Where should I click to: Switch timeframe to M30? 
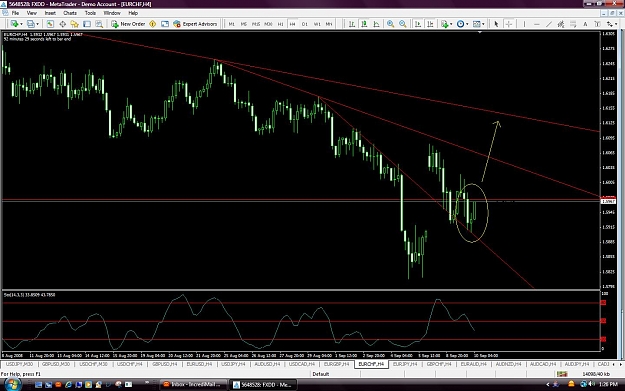268,24
